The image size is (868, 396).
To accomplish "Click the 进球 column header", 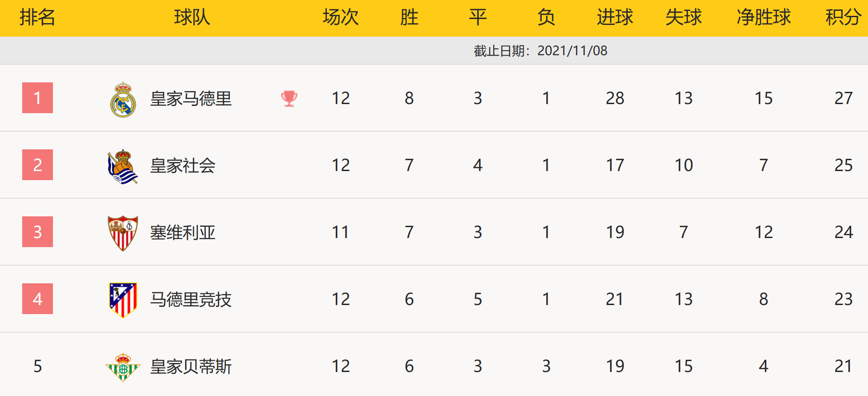I will (615, 18).
